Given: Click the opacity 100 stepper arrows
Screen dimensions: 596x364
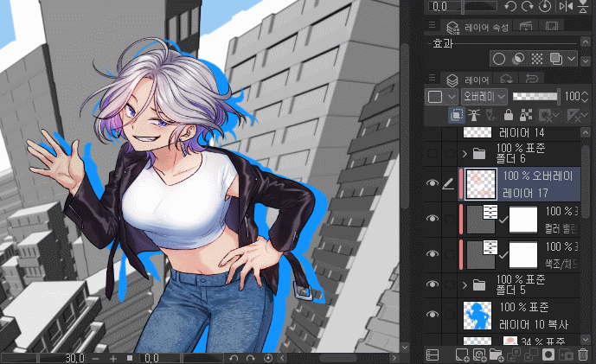Looking at the screenshot, I should (x=585, y=97).
